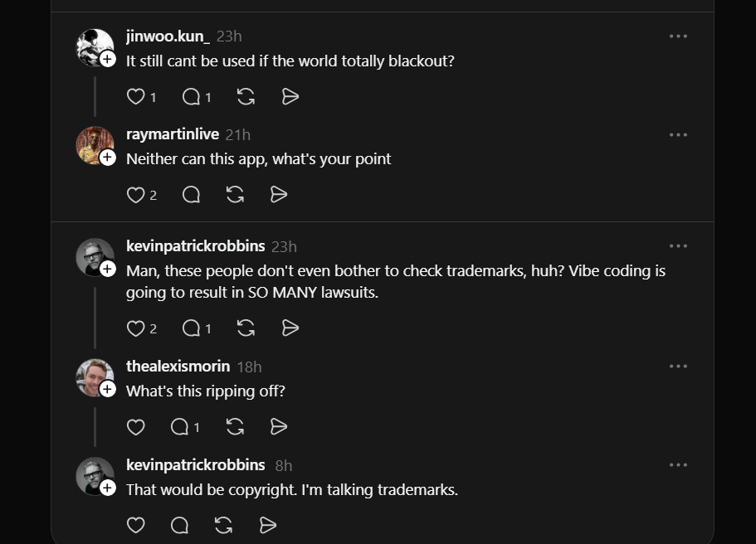This screenshot has height=544, width=756.
Task: Share raymartinlive's reply
Action: coord(279,195)
